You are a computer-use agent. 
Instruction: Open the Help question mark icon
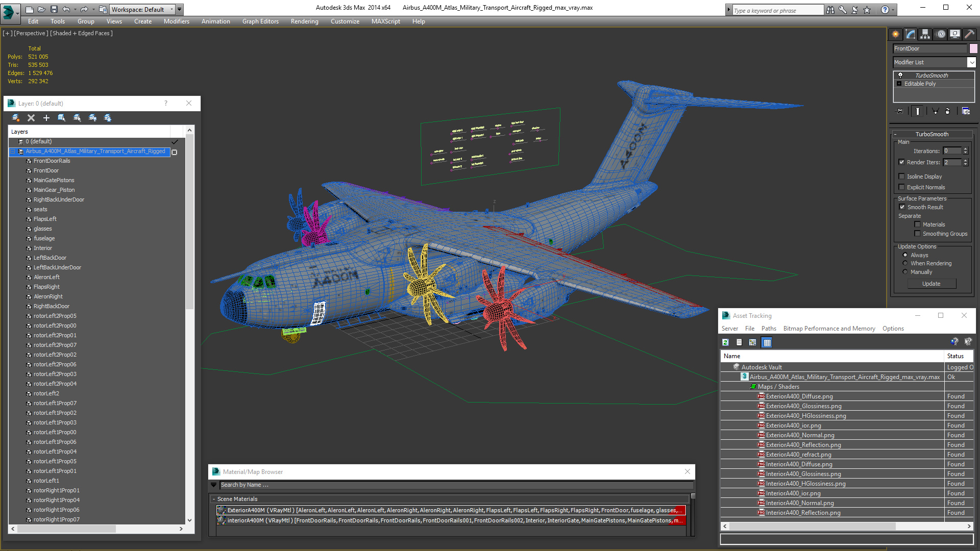885,10
